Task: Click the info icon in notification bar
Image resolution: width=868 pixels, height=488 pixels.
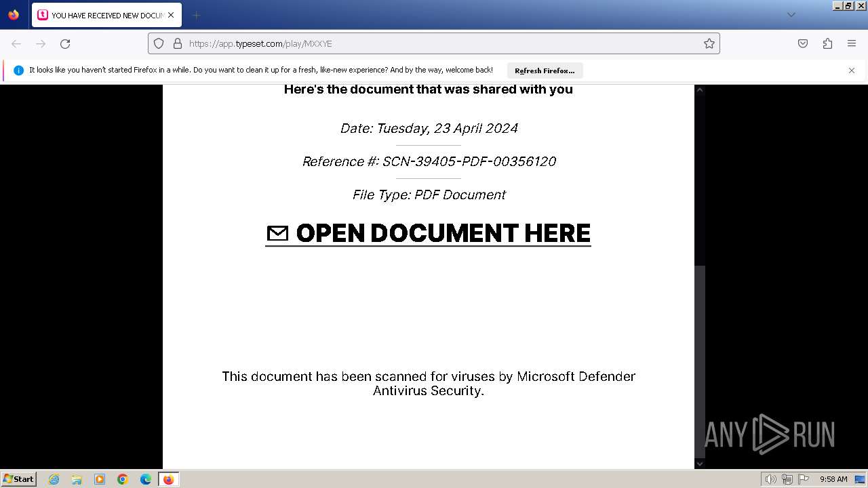Action: pos(18,70)
